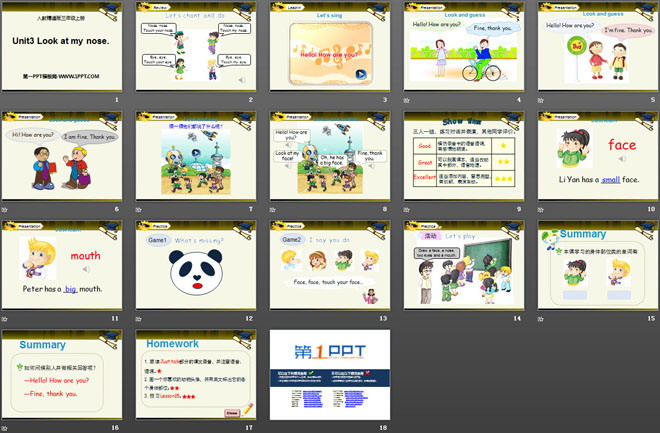Click 'Hello! How are you?' in slide 16

pyautogui.click(x=56, y=380)
